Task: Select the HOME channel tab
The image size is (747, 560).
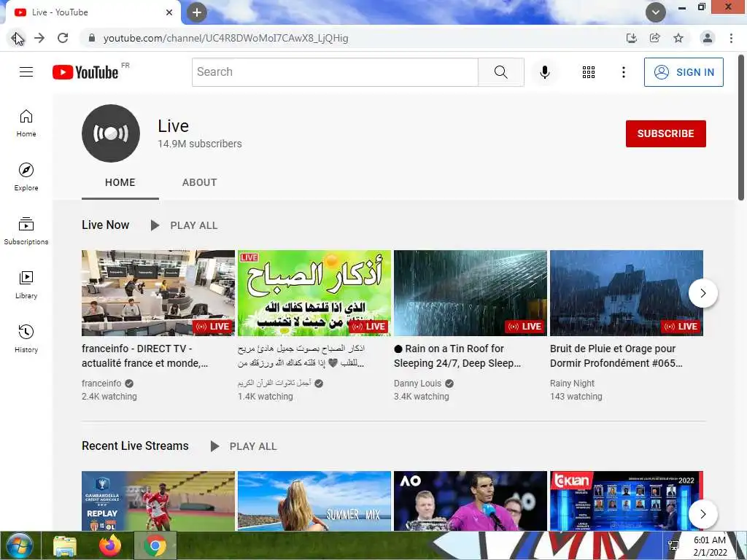Action: 120,183
